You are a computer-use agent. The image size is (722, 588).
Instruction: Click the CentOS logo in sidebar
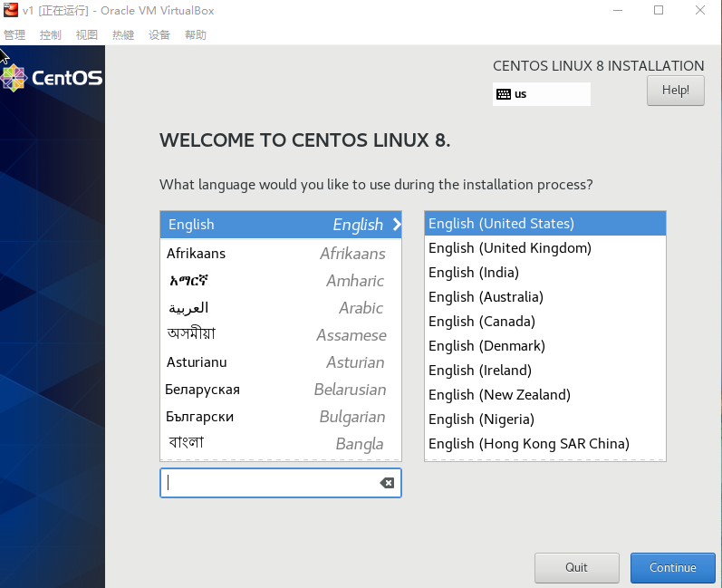click(x=52, y=78)
